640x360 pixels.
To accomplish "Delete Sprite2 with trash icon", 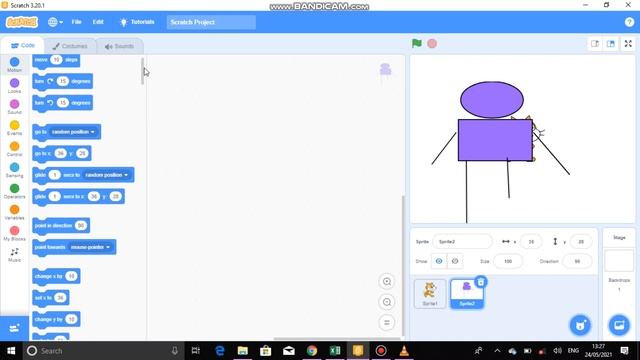I will [x=481, y=282].
